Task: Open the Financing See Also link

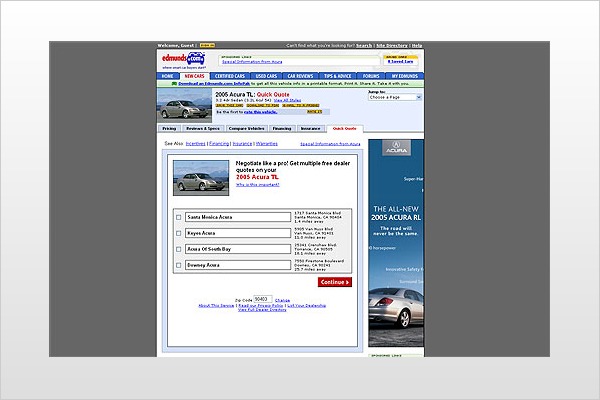Action: (219, 144)
